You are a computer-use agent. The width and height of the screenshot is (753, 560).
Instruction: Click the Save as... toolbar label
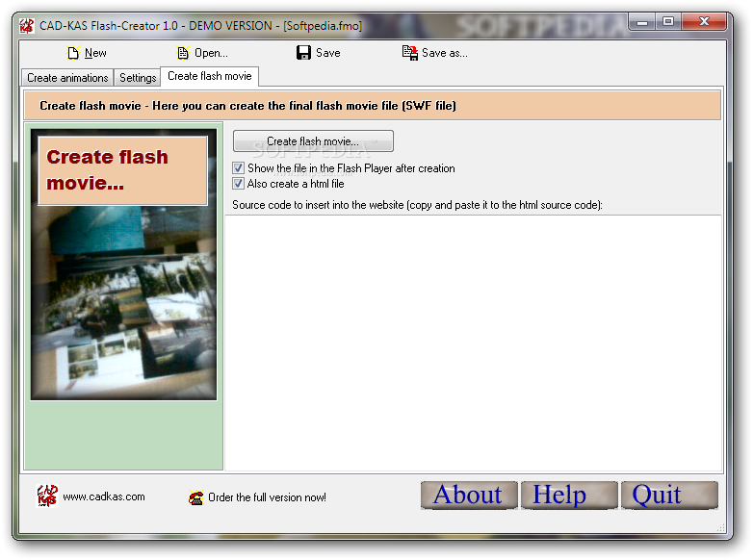445,53
